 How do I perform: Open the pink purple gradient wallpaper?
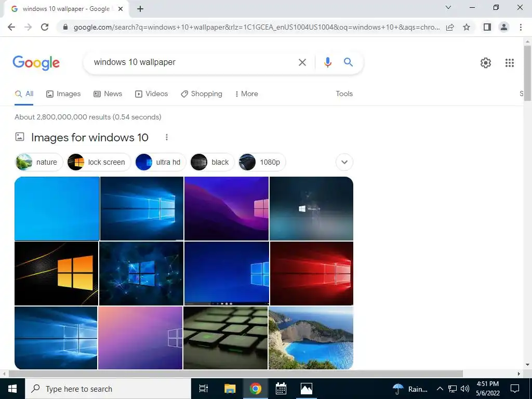140,338
